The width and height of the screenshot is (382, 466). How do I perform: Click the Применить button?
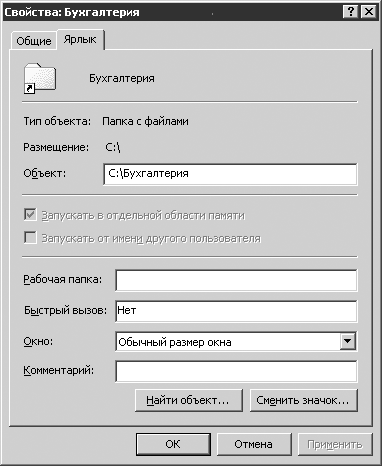tap(335, 444)
